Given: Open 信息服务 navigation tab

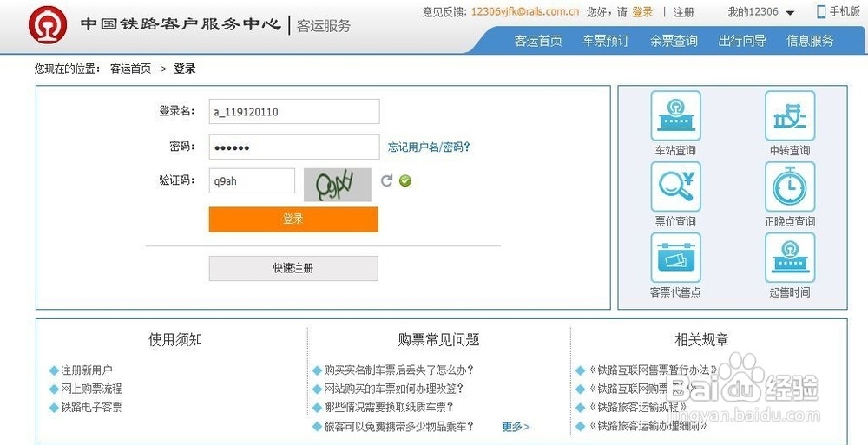Looking at the screenshot, I should (810, 41).
